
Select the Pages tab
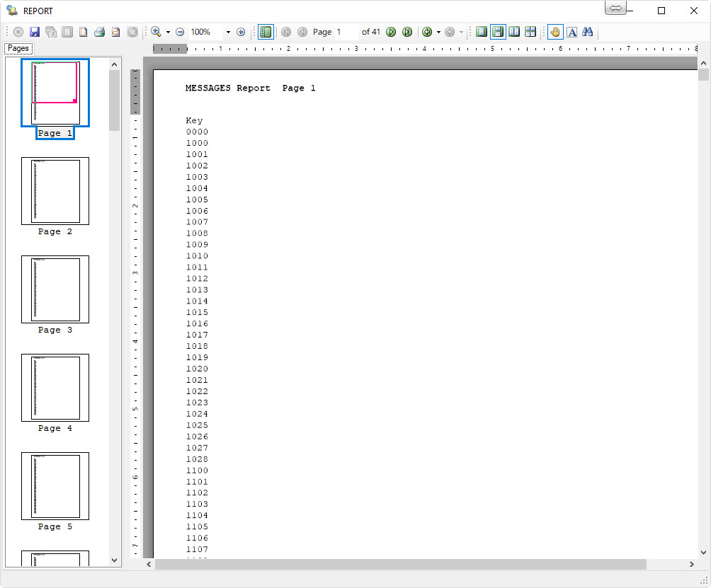(x=18, y=48)
